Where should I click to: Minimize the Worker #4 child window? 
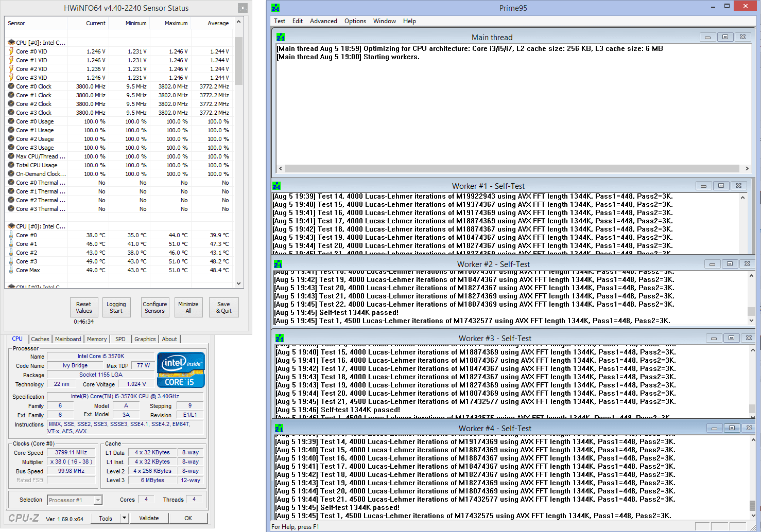click(x=714, y=428)
